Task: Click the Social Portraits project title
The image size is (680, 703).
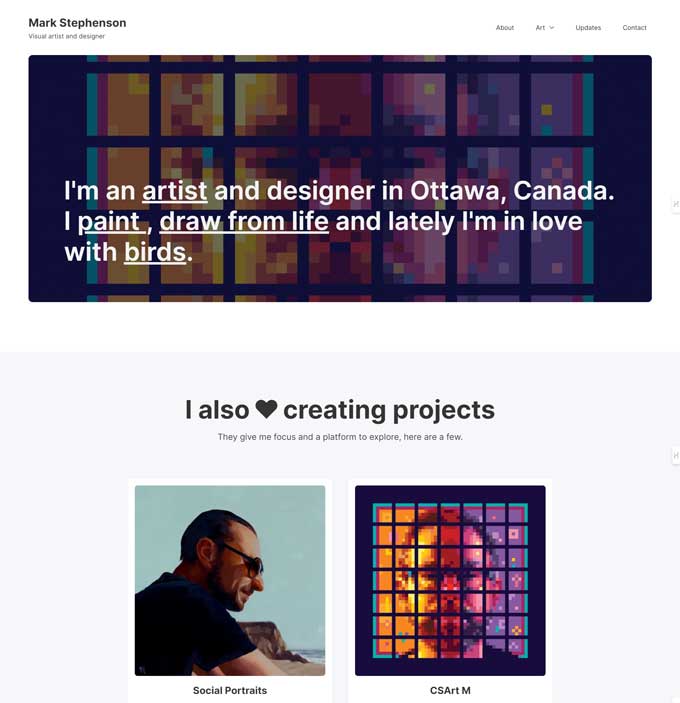Action: click(230, 690)
